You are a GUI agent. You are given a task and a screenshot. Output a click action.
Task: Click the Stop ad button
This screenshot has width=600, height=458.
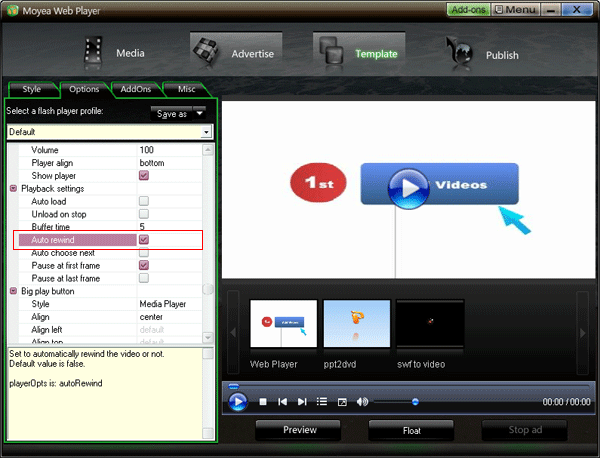(525, 430)
